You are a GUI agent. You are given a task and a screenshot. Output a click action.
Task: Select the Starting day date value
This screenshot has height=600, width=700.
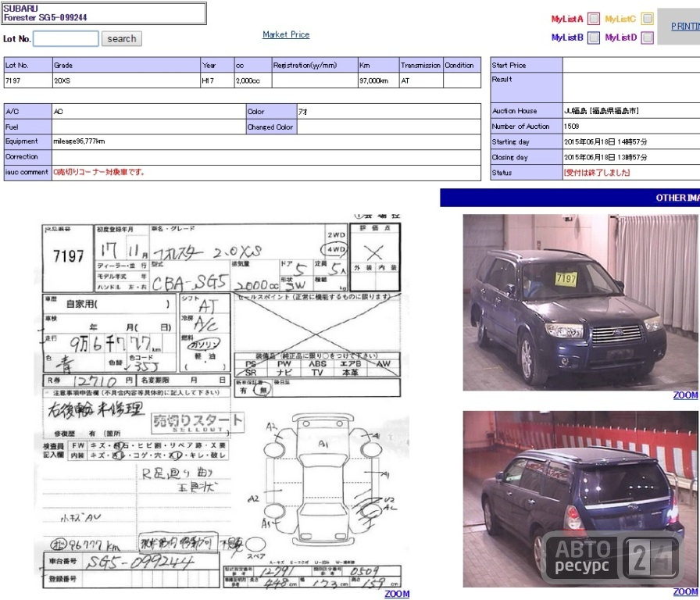[x=605, y=141]
